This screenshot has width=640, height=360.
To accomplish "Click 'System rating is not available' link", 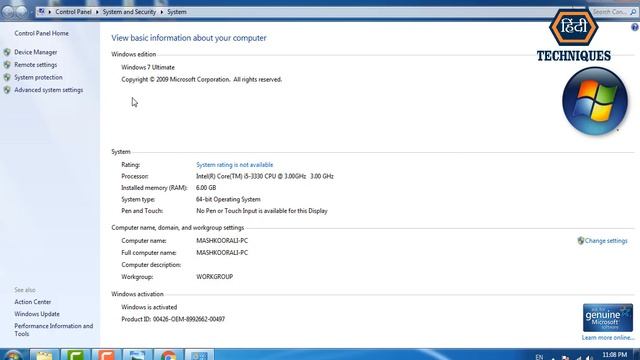I will (x=234, y=165).
